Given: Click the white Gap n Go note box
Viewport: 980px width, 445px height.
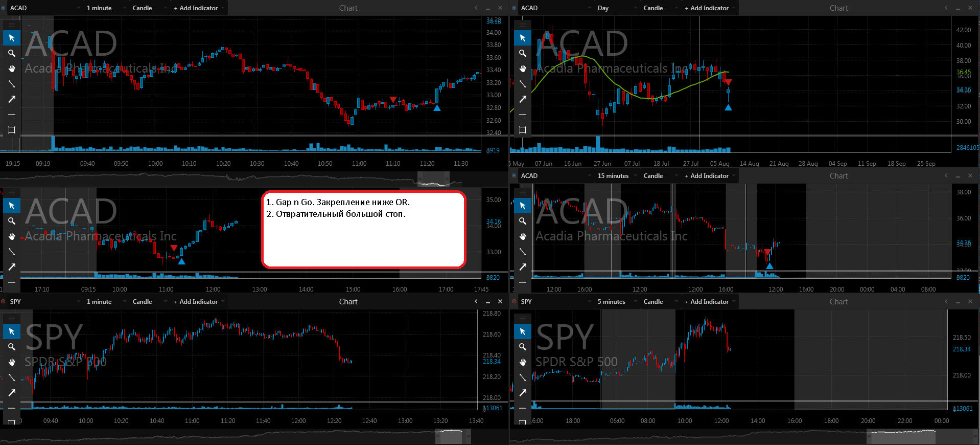Looking at the screenshot, I should (x=363, y=230).
